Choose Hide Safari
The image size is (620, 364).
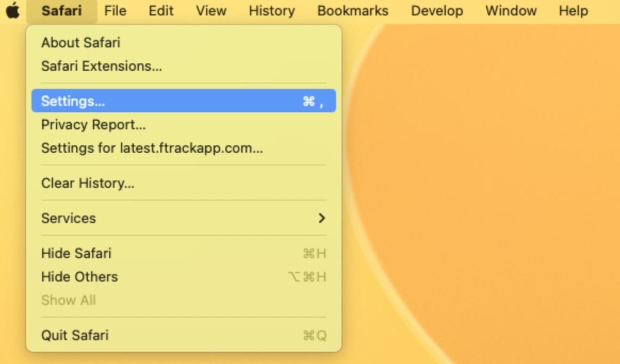183,253
